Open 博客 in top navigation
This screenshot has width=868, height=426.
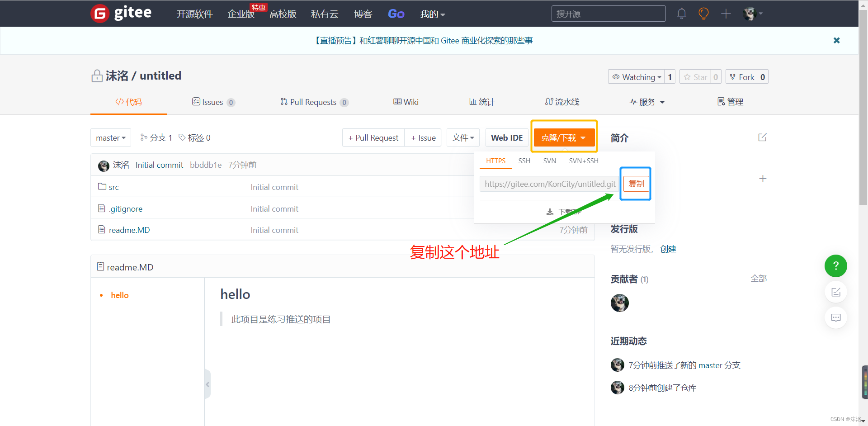[363, 14]
